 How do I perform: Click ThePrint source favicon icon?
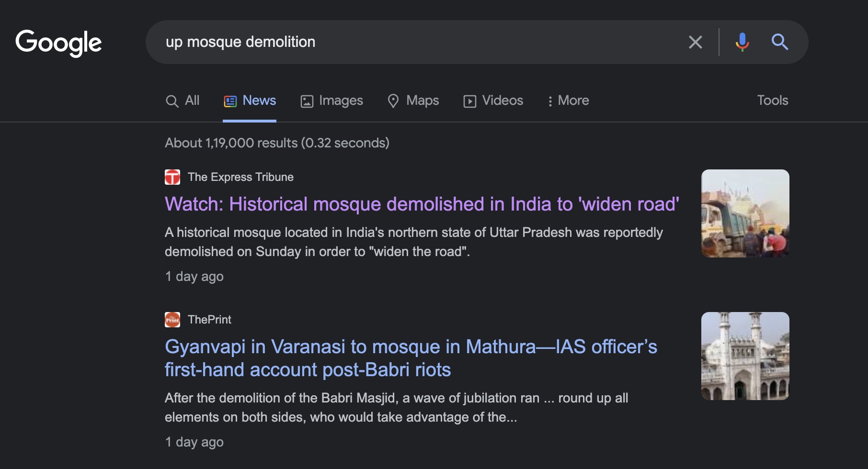[x=172, y=320]
